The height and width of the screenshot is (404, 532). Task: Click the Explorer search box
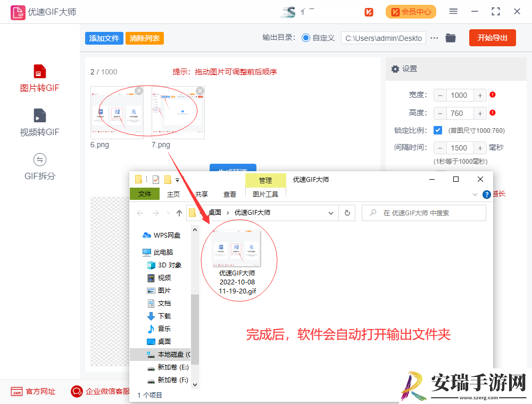[x=424, y=213]
